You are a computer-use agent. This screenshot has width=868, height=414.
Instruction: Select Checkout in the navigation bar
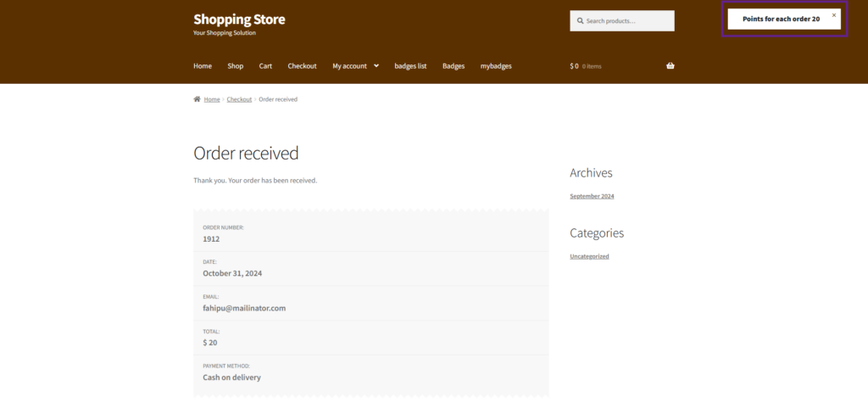click(302, 66)
